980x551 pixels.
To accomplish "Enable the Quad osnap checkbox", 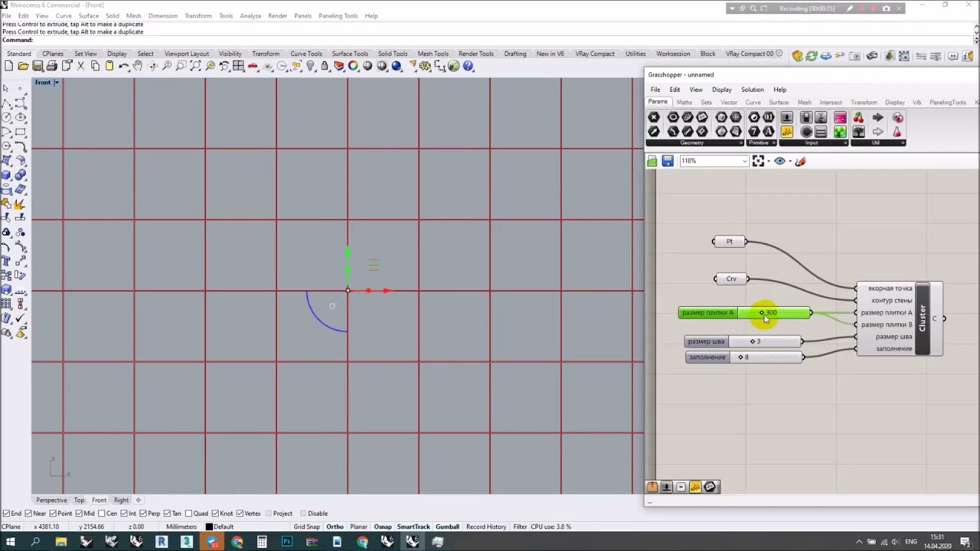I will click(190, 514).
